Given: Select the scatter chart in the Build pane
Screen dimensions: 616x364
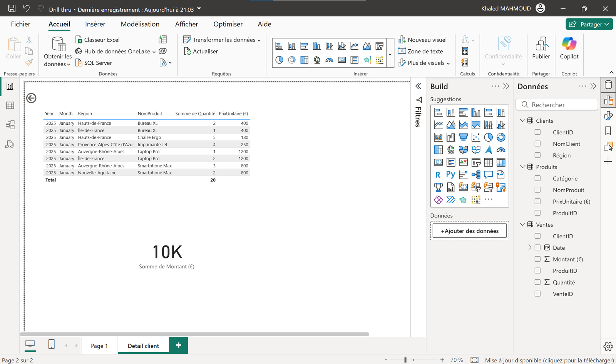Looking at the screenshot, I should click(x=476, y=137).
